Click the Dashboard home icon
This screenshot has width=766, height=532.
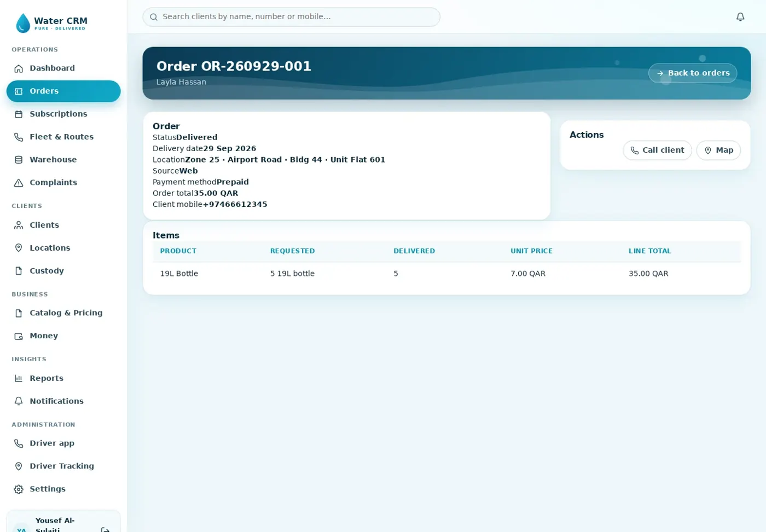(x=19, y=68)
